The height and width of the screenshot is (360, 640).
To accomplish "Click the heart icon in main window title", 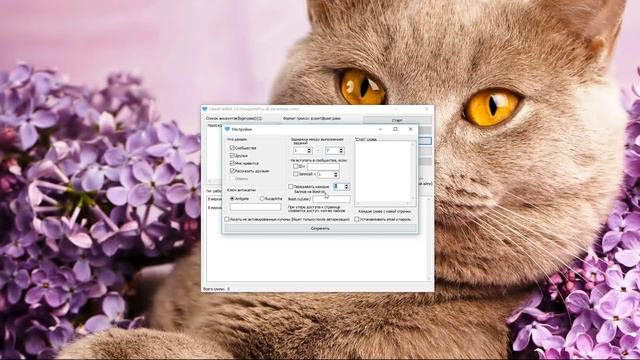I will pyautogui.click(x=205, y=109).
